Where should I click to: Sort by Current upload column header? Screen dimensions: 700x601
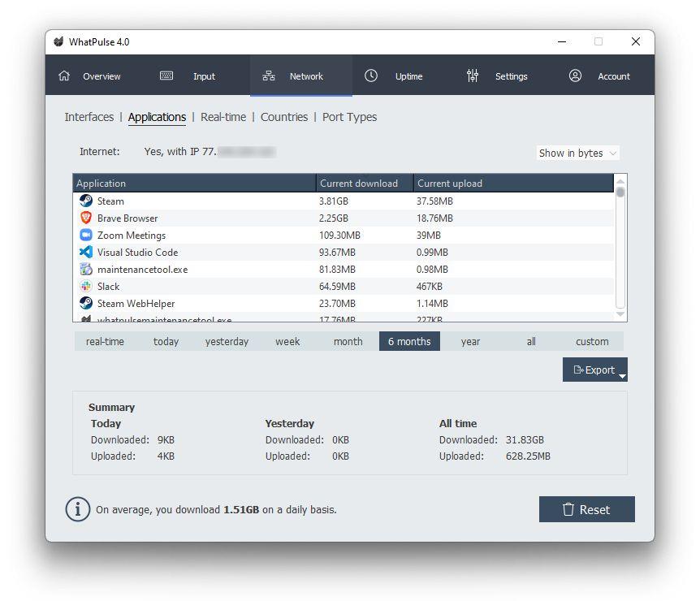[513, 184]
